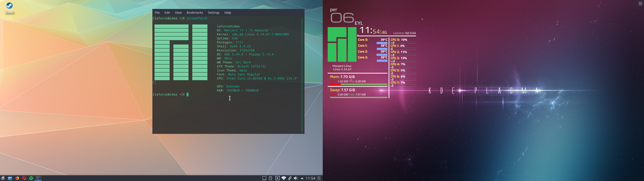Open the View menu in Konsole
Viewport: 644px width, 181px height.
178,12
